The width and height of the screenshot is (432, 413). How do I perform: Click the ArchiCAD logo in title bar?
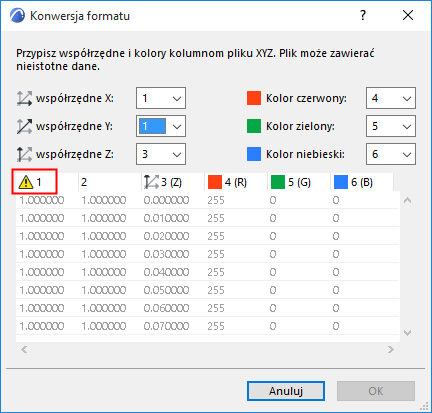point(17,16)
